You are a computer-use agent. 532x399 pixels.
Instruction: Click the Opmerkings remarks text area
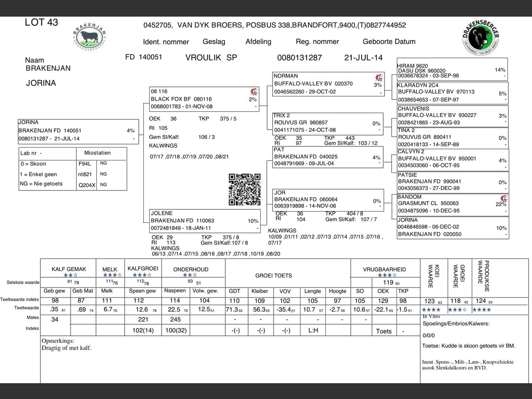click(230, 360)
